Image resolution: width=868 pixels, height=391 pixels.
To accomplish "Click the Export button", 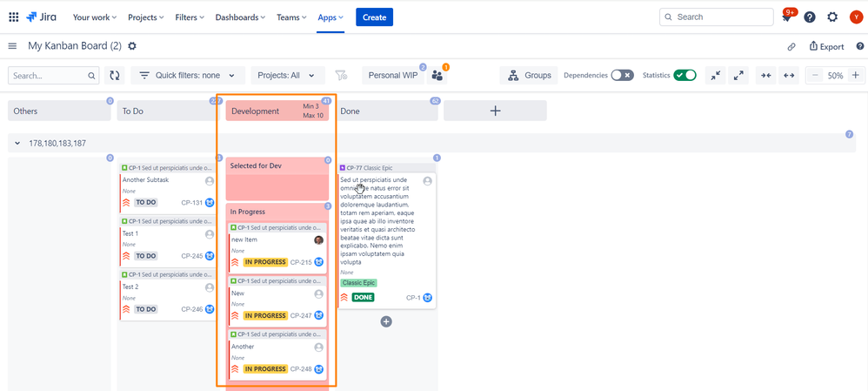I will pyautogui.click(x=826, y=46).
